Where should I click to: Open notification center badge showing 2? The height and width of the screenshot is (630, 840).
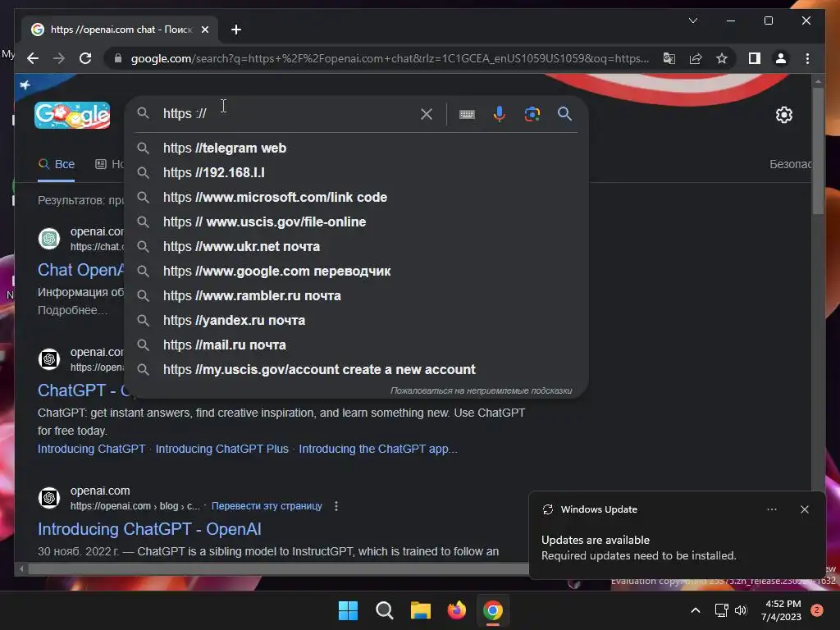(817, 610)
